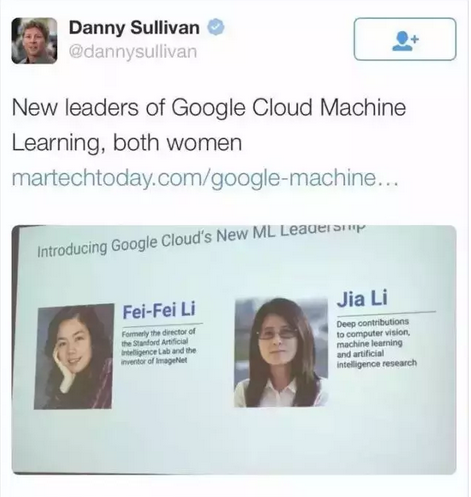471x497 pixels.
Task: Click Jia Li's portrait photo
Action: pos(281,353)
